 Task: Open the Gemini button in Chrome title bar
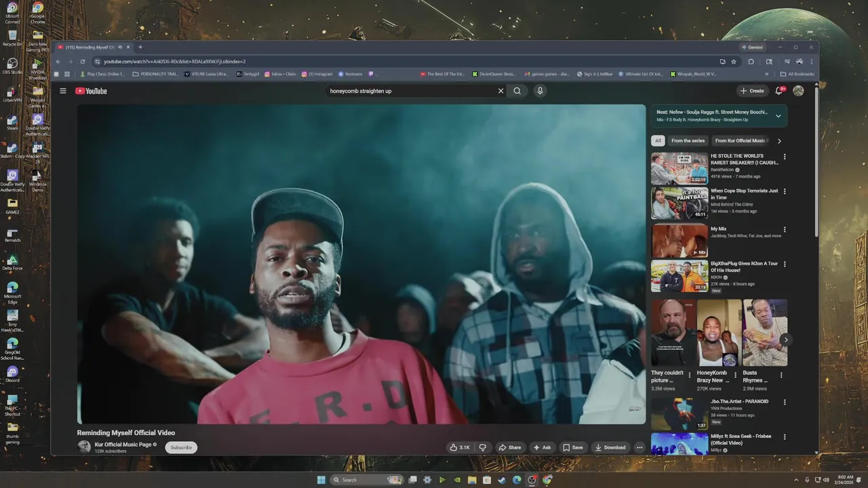(x=753, y=47)
